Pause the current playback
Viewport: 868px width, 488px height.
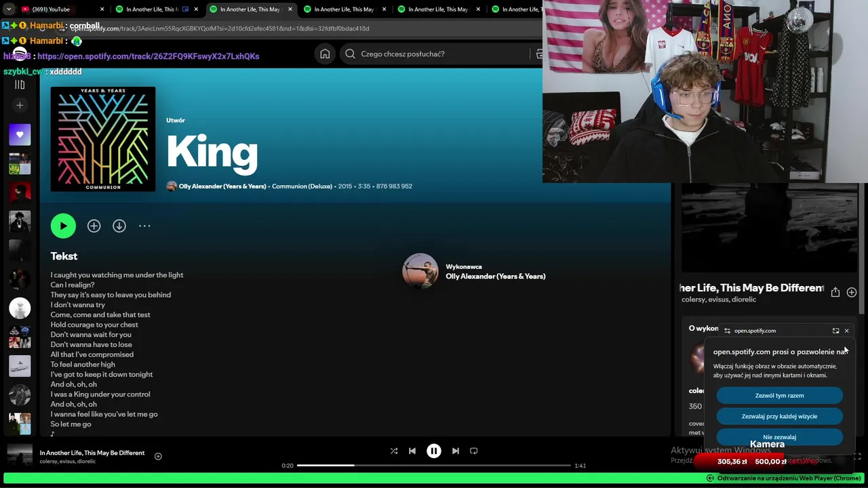tap(434, 451)
